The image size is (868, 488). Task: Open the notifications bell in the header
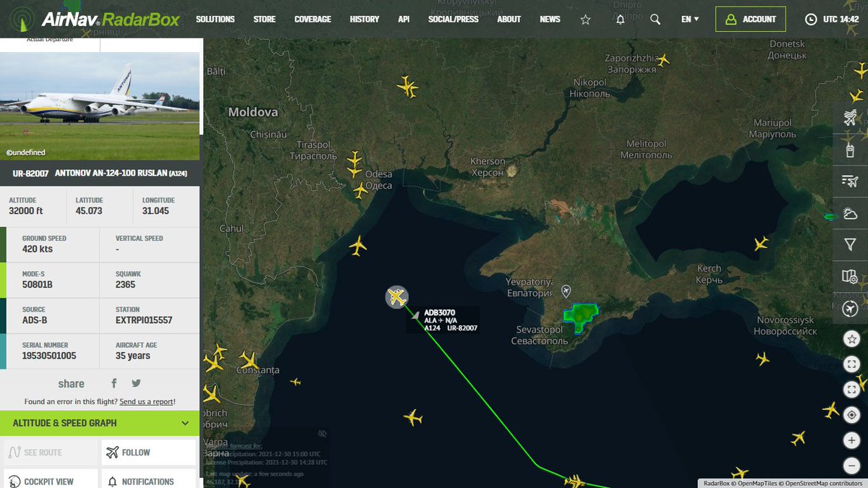[620, 20]
